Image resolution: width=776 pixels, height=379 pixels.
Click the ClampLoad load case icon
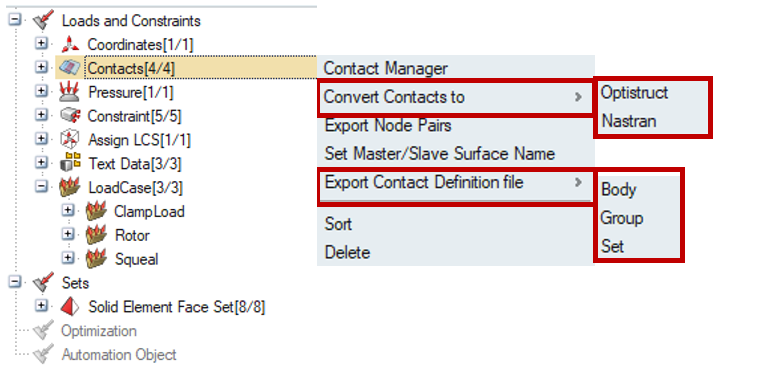(x=96, y=211)
